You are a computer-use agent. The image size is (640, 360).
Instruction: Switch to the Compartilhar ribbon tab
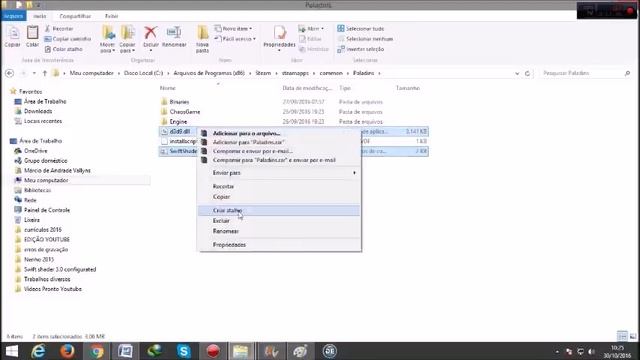[x=75, y=16]
